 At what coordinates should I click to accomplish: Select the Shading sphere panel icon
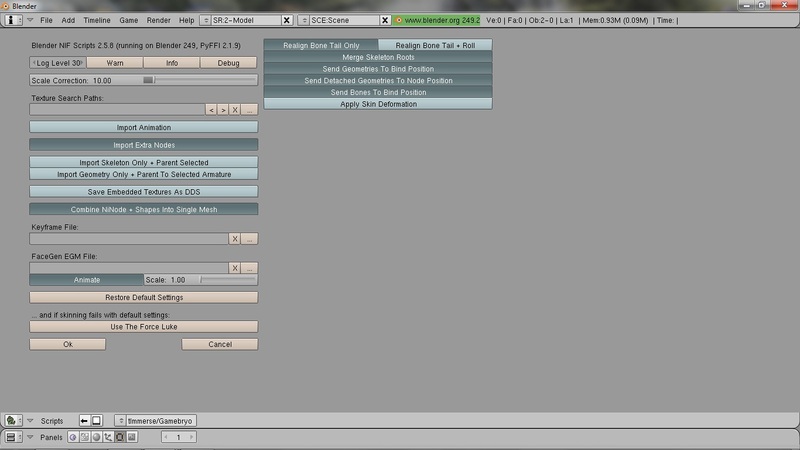pyautogui.click(x=96, y=437)
